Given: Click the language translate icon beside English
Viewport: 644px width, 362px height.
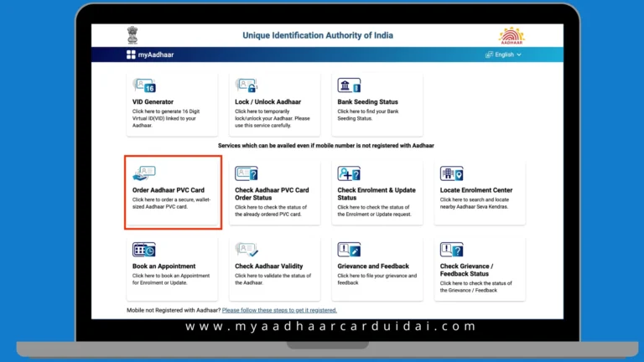Looking at the screenshot, I should 489,54.
